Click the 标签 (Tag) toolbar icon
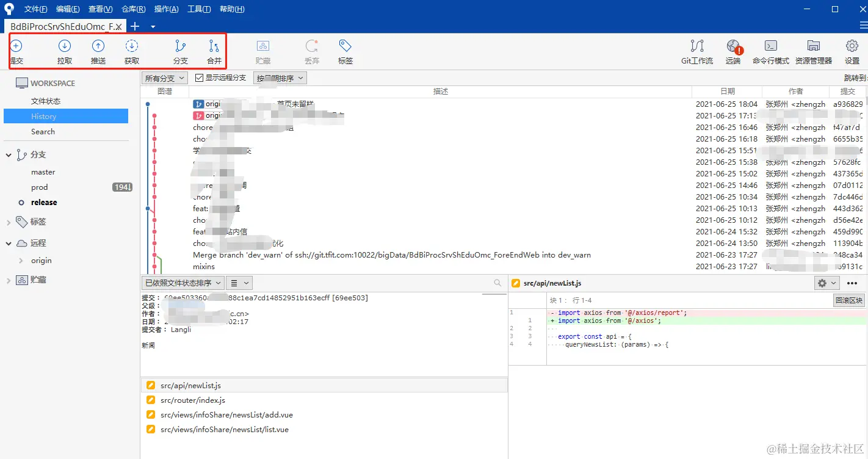The width and height of the screenshot is (868, 459). [345, 46]
